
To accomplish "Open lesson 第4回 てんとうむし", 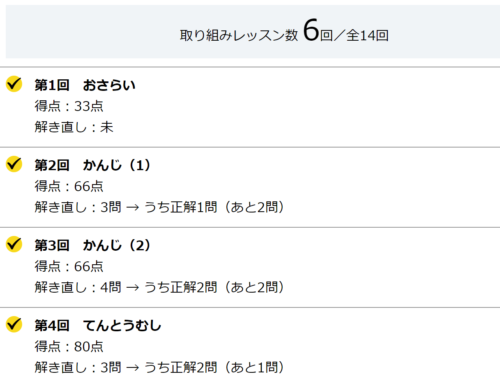I will [x=98, y=326].
